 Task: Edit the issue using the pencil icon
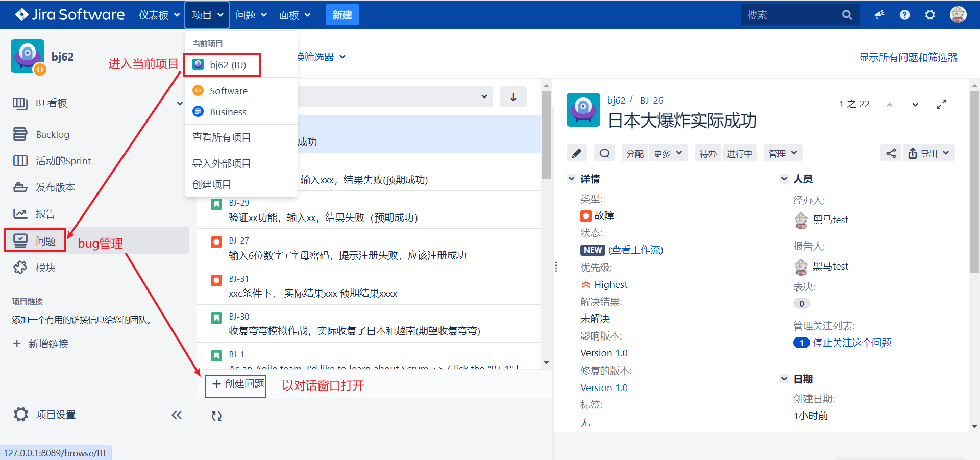[x=576, y=153]
